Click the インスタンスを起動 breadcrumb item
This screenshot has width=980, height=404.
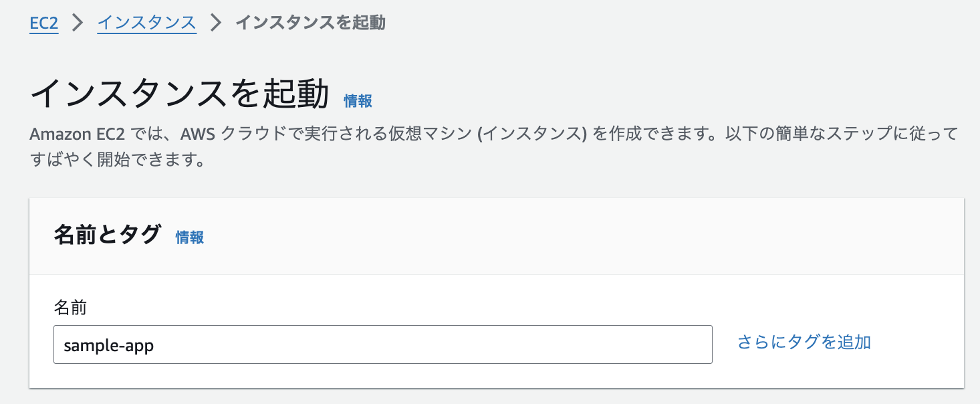(x=311, y=22)
